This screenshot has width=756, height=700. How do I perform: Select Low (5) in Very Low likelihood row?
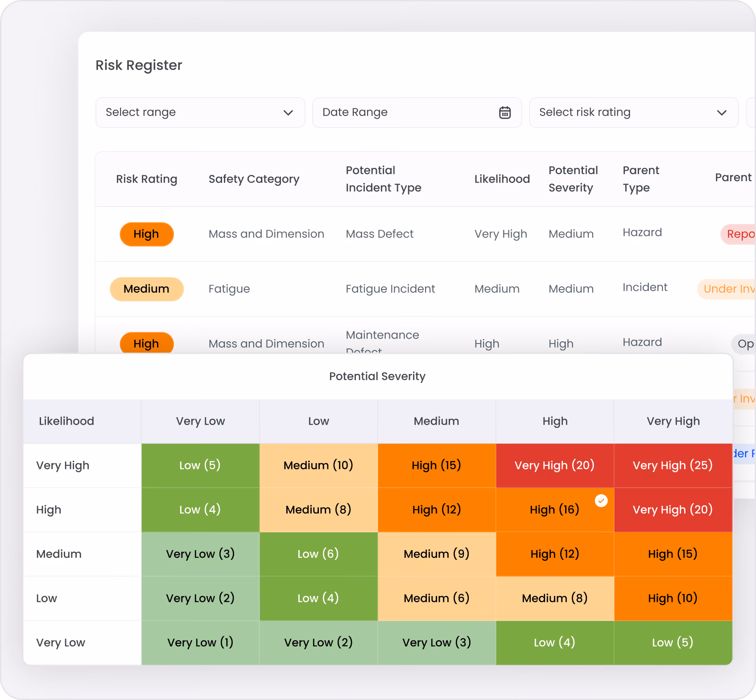[x=673, y=642]
